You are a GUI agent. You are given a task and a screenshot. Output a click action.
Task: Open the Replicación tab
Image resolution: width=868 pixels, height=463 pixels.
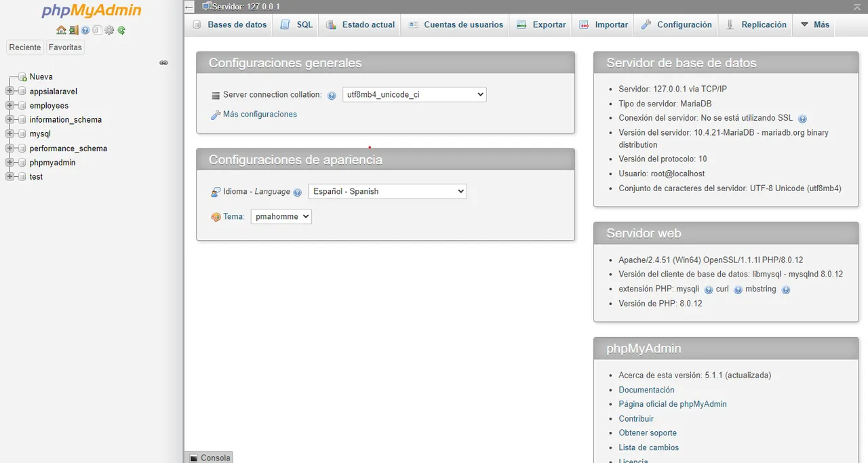click(x=756, y=24)
